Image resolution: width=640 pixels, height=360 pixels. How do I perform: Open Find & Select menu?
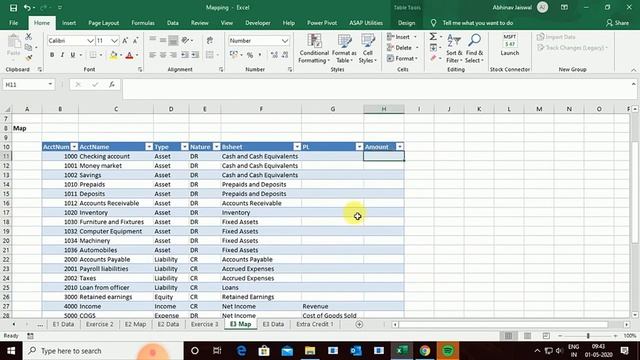point(474,49)
